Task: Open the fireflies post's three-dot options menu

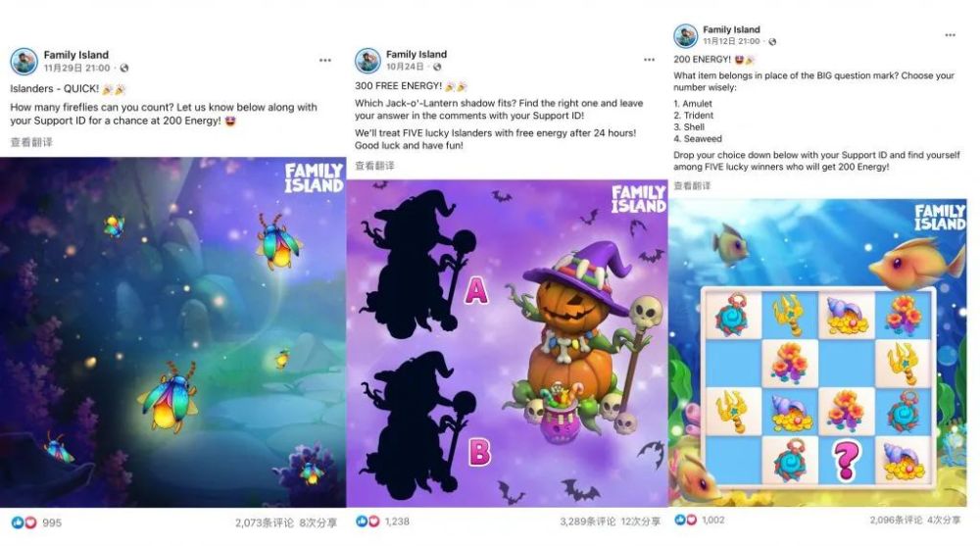Action: tap(325, 61)
